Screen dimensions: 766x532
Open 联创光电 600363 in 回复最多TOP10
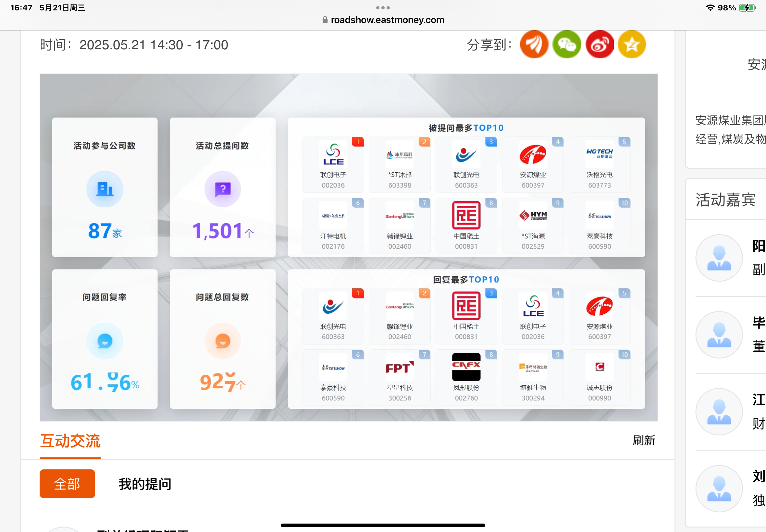[x=333, y=316]
